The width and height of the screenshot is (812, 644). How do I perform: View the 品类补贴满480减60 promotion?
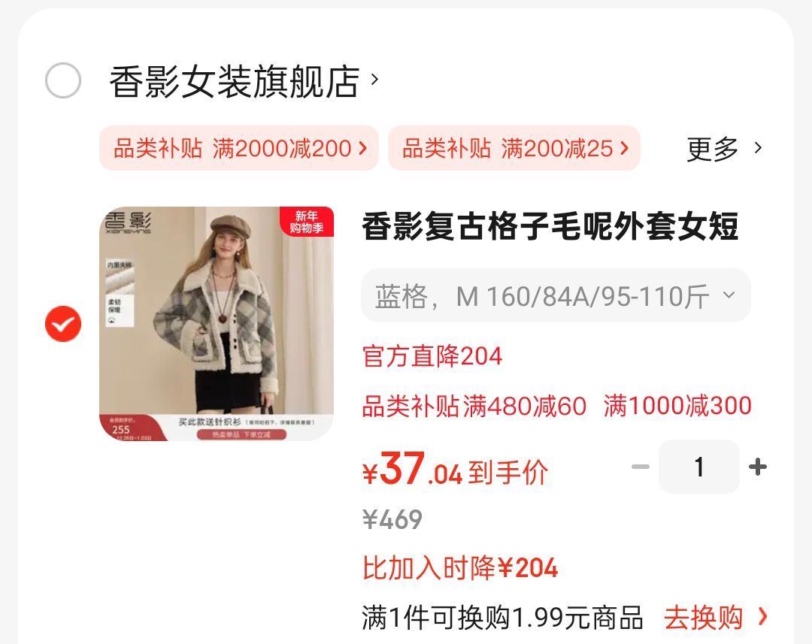pyautogui.click(x=474, y=406)
